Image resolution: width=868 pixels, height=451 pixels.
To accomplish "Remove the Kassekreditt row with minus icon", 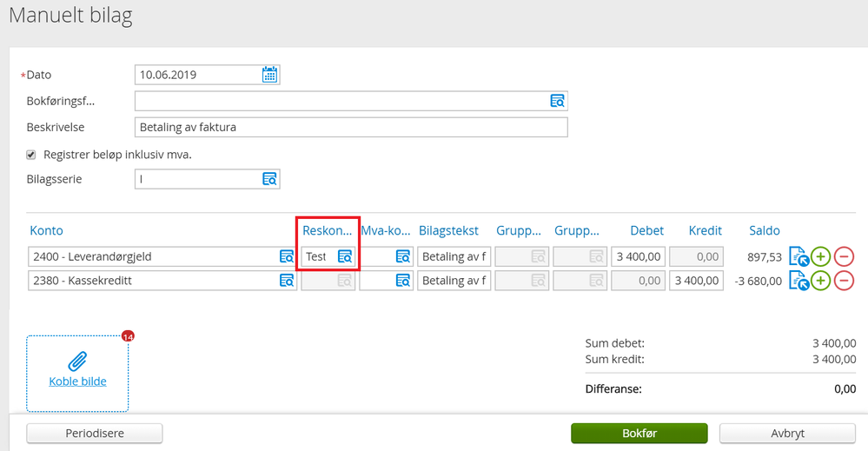I will click(x=845, y=281).
